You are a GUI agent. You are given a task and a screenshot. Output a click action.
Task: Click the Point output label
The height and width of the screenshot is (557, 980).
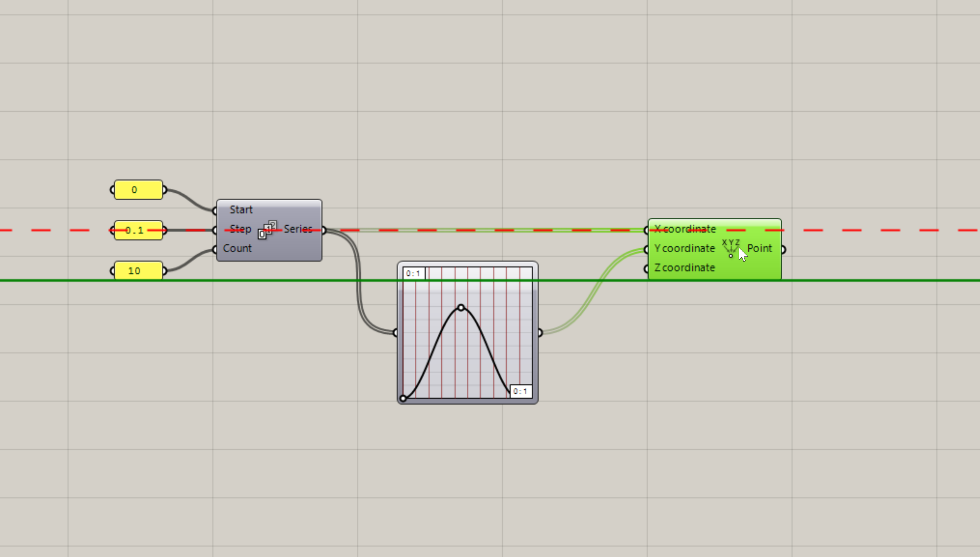pos(760,248)
